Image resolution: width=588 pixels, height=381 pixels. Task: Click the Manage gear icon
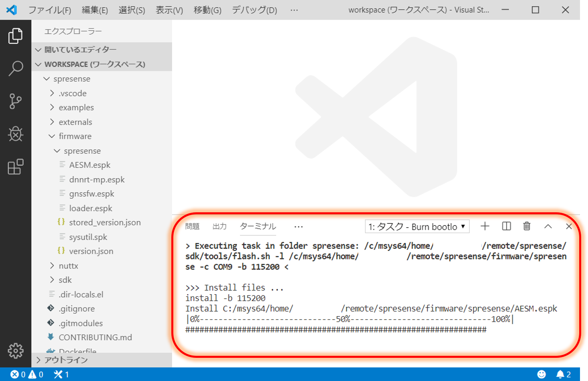15,351
